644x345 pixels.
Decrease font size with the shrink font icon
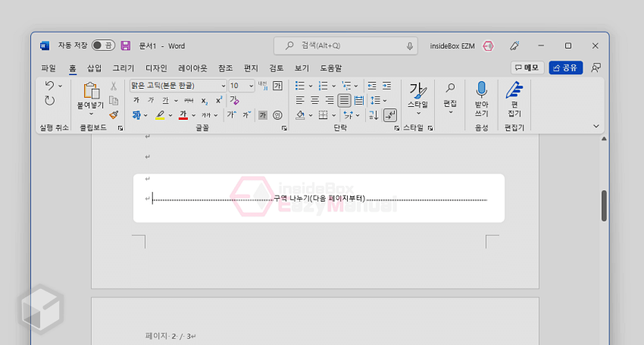click(x=246, y=115)
